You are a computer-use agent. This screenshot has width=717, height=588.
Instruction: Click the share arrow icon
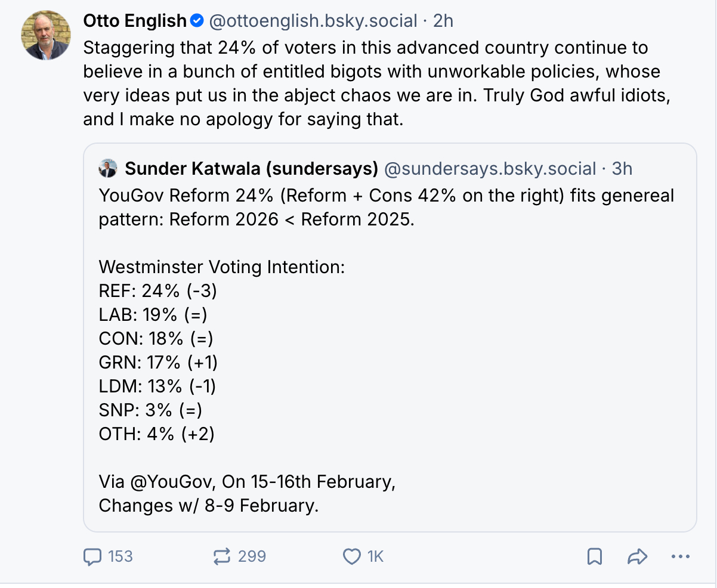pyautogui.click(x=638, y=556)
